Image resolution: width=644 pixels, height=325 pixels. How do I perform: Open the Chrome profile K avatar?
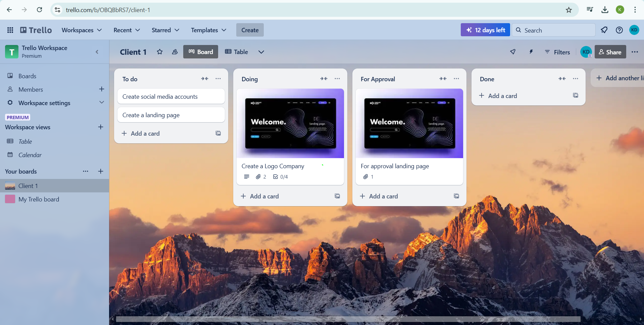pos(620,10)
